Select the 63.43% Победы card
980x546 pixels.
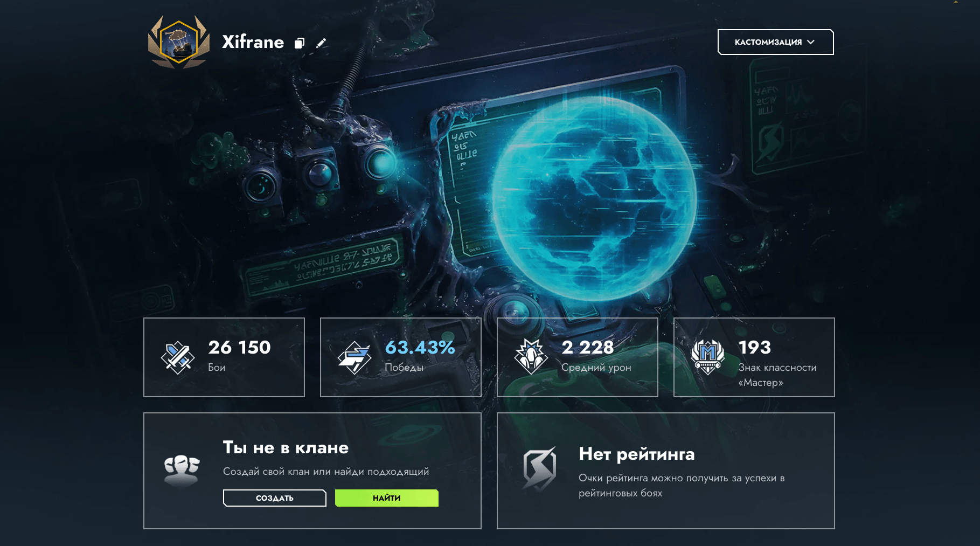point(401,357)
